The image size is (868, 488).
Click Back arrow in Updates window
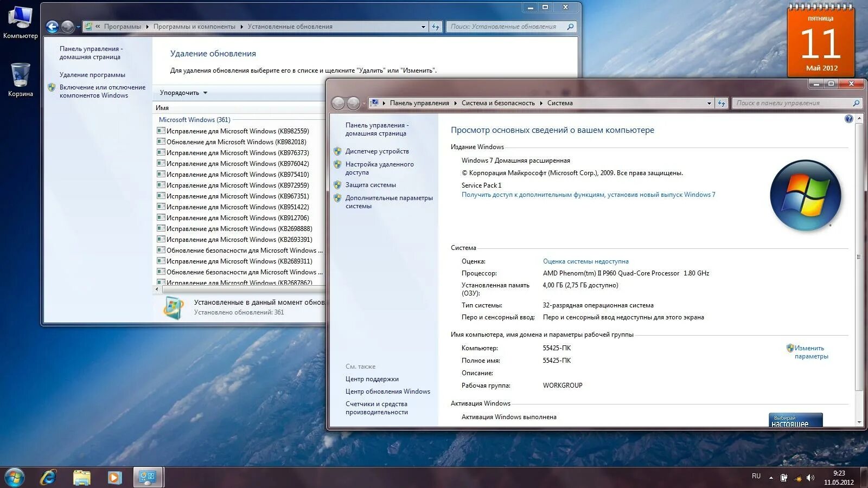[x=52, y=27]
